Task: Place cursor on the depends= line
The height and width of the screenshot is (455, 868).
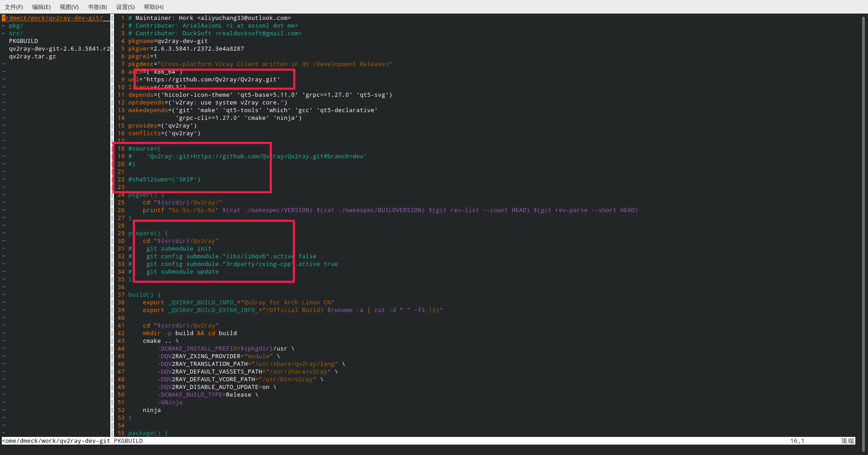Action: [260, 95]
